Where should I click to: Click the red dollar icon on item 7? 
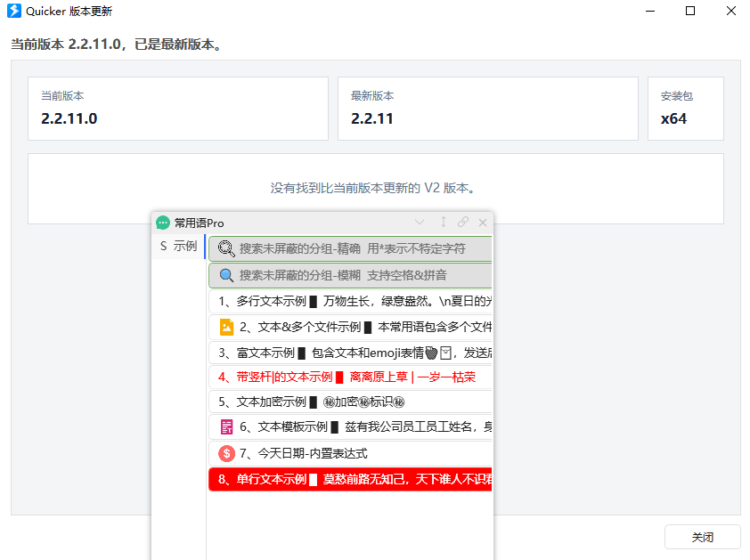pos(227,453)
